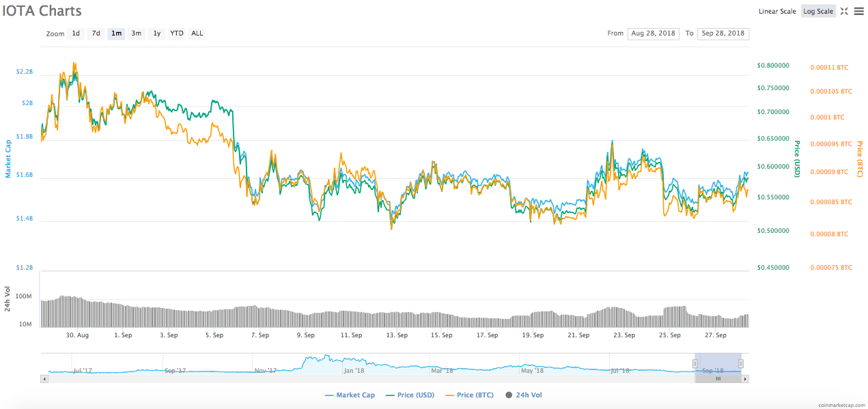Click the 24h Vol axis title
This screenshot has height=409, width=868.
click(x=8, y=300)
